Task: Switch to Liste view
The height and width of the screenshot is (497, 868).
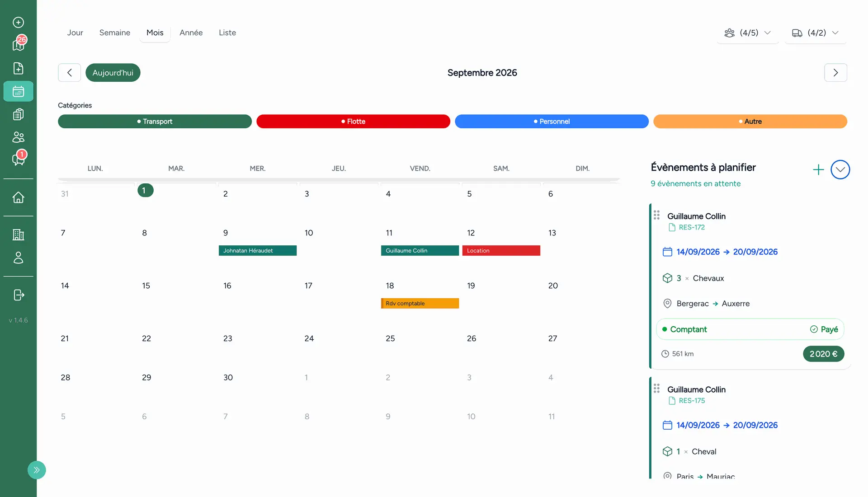Action: [x=227, y=33]
